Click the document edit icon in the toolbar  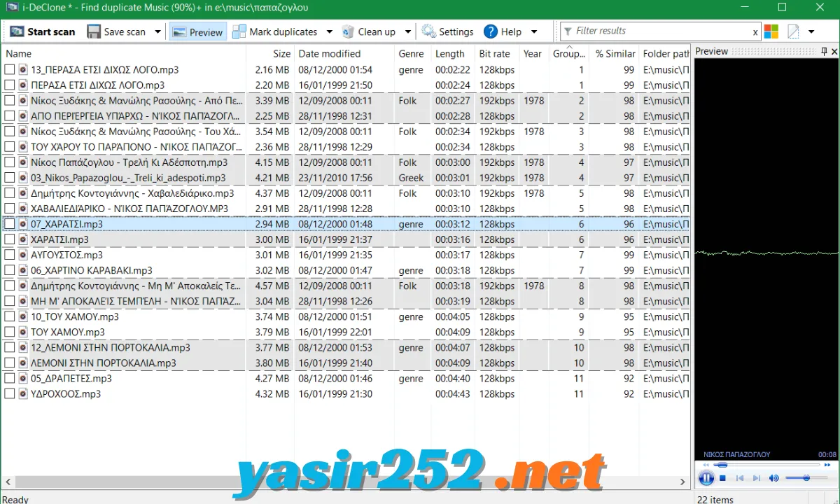(x=793, y=31)
